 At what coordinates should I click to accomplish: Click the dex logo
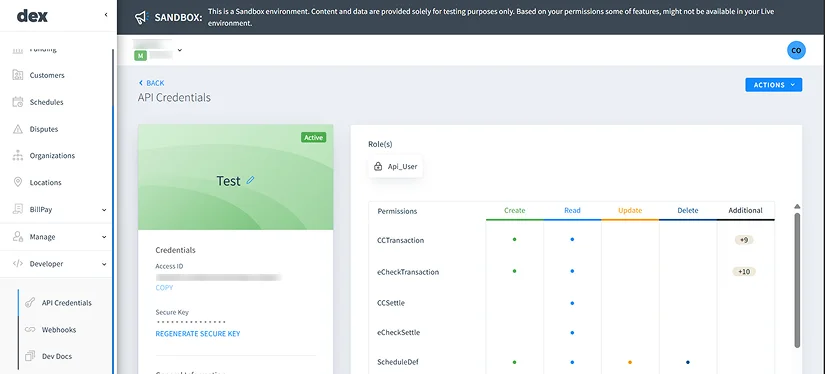(32, 16)
